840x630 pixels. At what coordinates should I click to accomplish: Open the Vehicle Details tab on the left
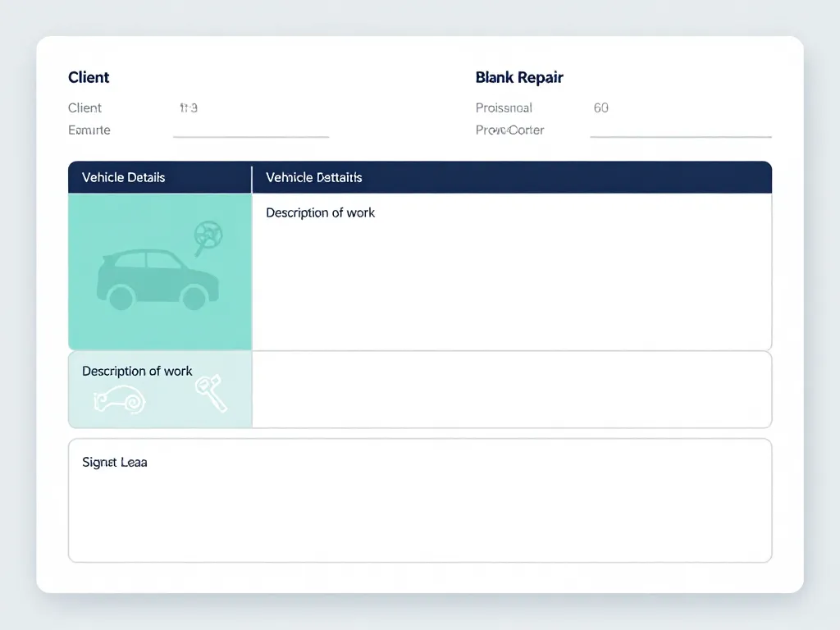click(x=124, y=177)
